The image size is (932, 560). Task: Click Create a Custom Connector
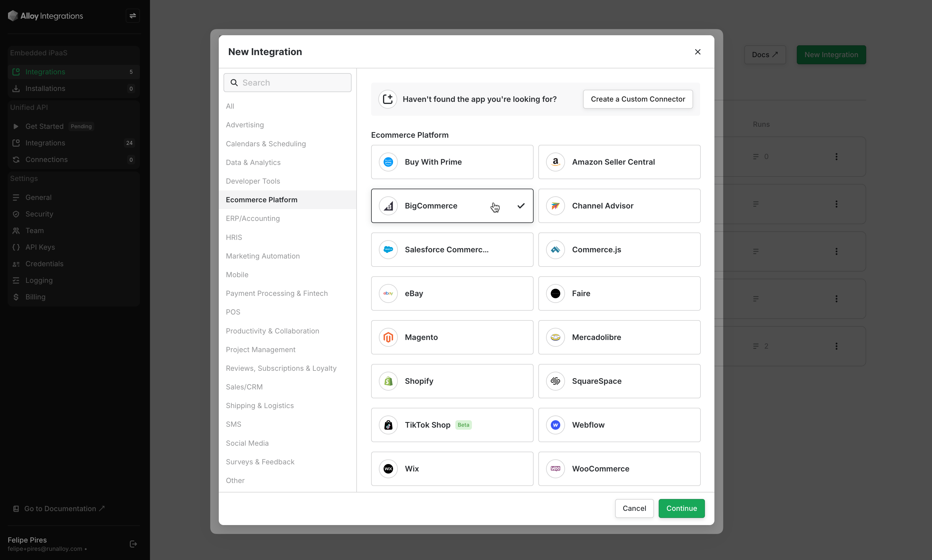click(637, 99)
